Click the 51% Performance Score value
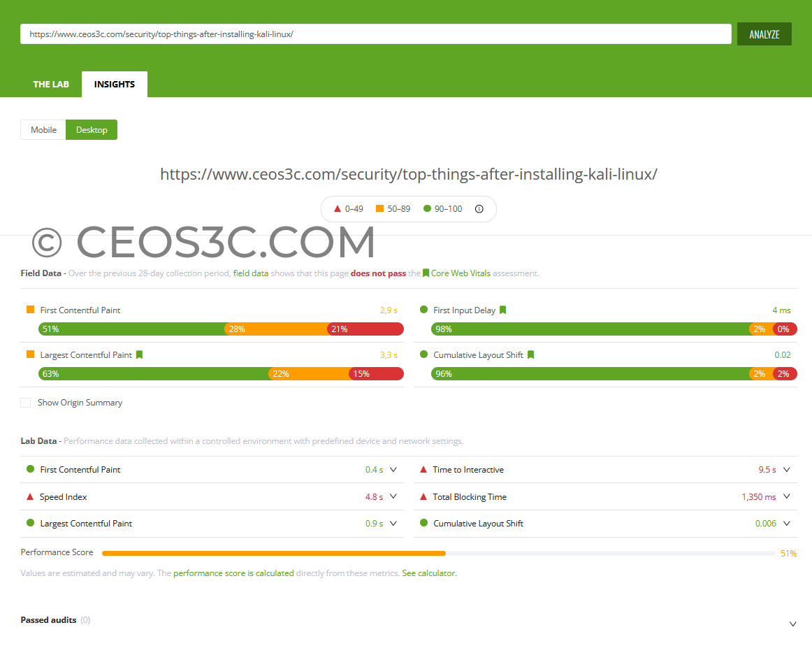The height and width of the screenshot is (646, 812). tap(788, 553)
